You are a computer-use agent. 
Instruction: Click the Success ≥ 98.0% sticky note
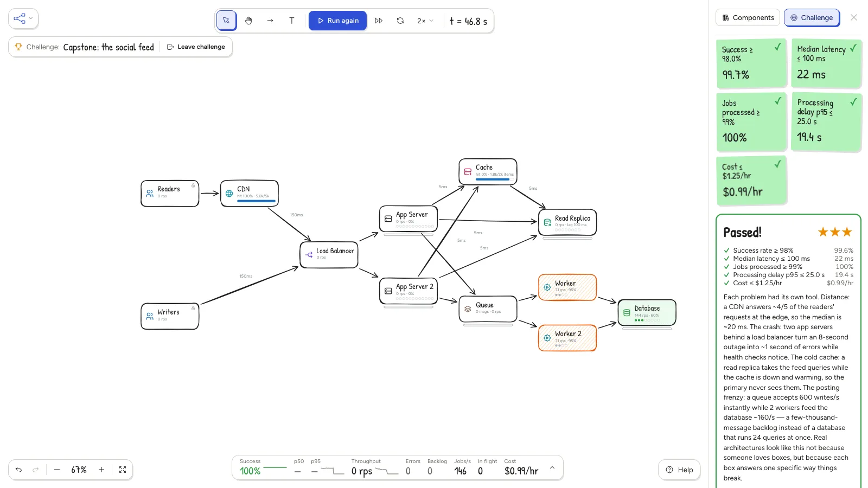[751, 63]
